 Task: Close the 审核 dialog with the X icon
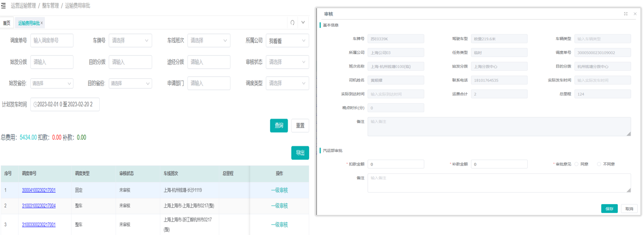pos(635,14)
